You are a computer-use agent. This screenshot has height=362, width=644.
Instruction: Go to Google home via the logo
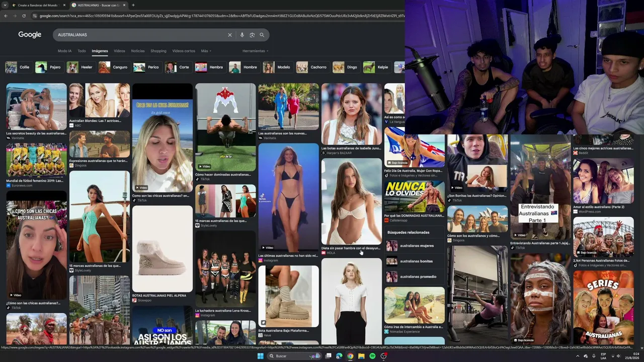[30, 35]
